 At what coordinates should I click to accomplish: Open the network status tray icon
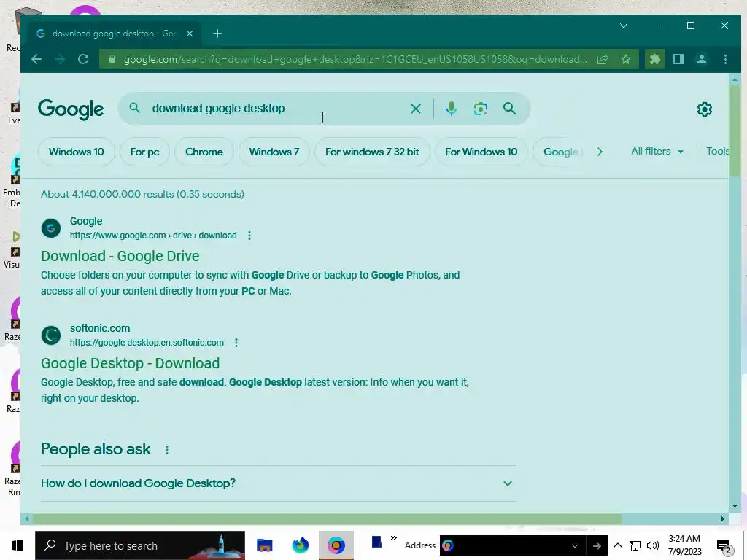pos(635,545)
